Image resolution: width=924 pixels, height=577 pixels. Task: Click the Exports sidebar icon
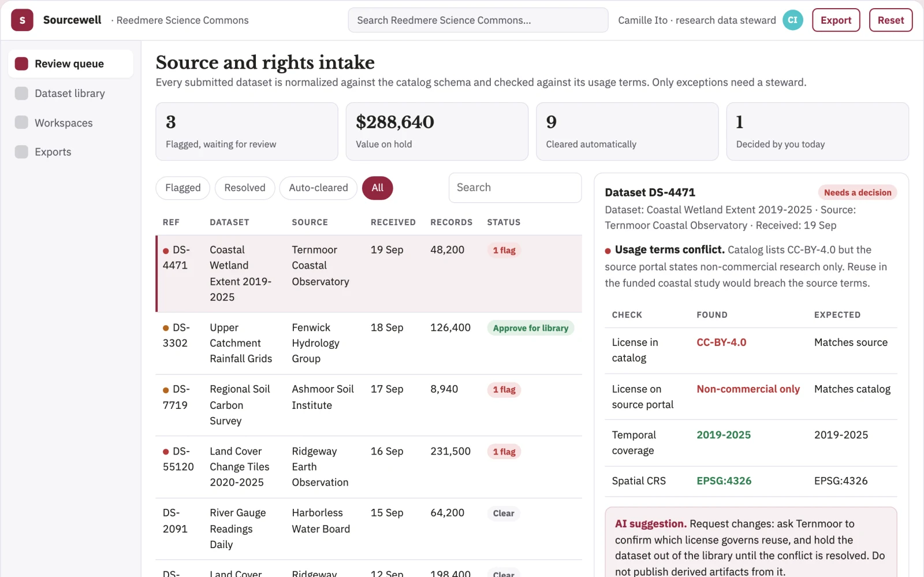[x=21, y=152]
